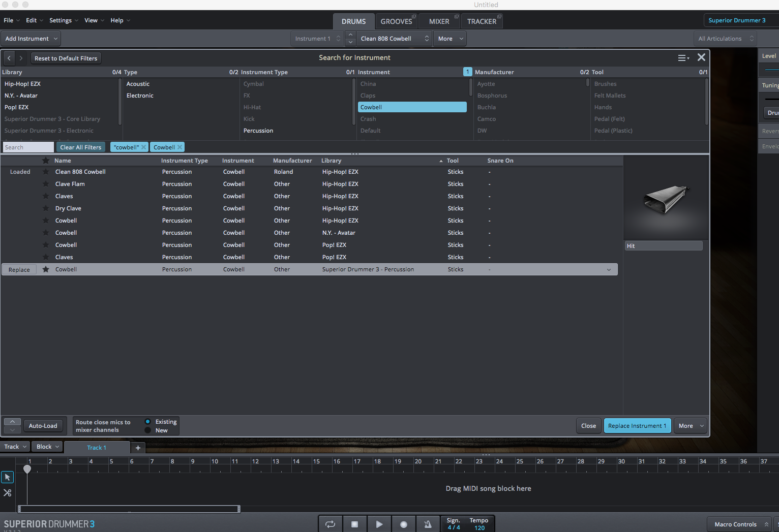Star the Clave Flam instrument as favorite
Screen dimensions: 779x532
[x=46, y=184]
